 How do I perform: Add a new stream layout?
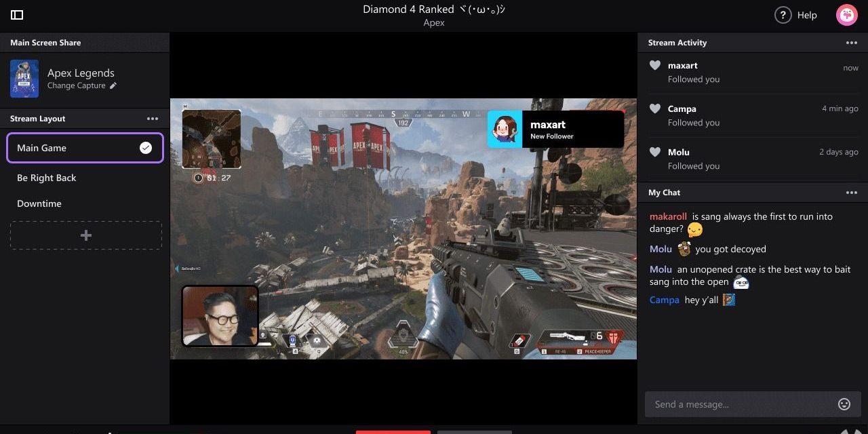pos(86,235)
